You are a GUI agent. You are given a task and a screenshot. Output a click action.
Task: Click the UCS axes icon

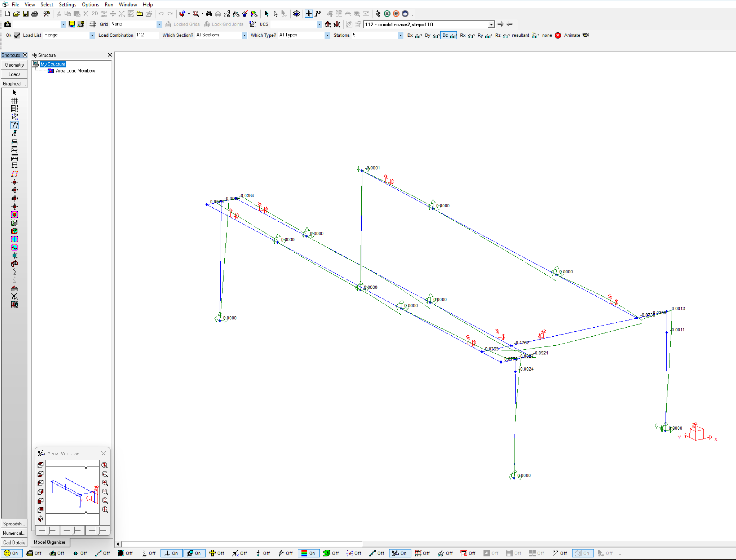click(253, 24)
